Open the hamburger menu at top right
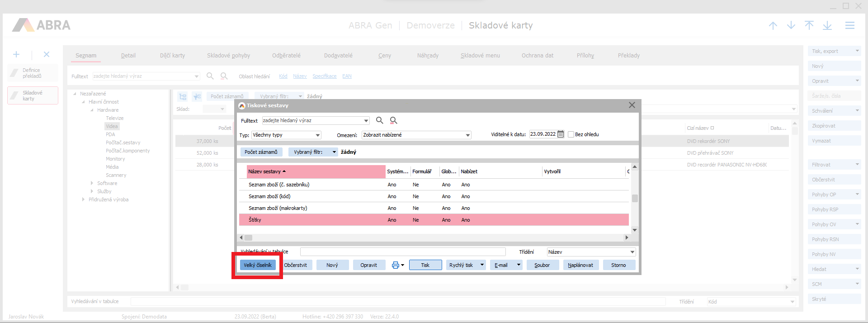Image resolution: width=868 pixels, height=323 pixels. tap(850, 26)
